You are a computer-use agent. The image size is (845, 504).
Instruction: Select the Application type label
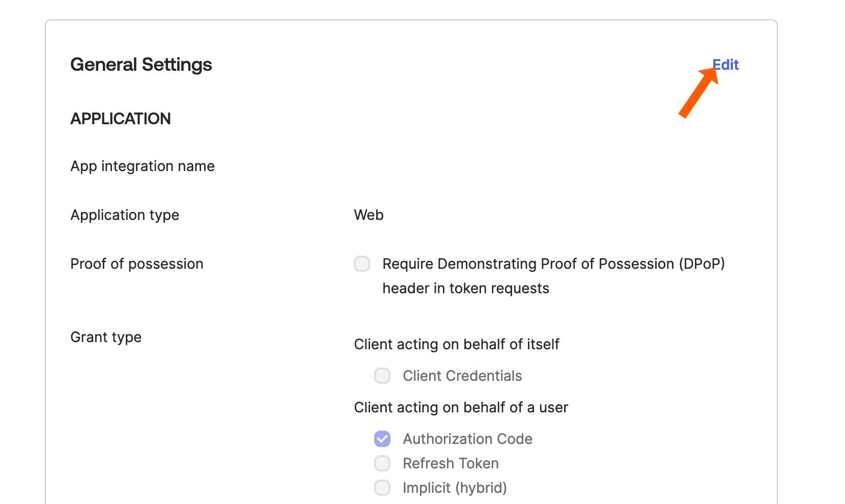pyautogui.click(x=125, y=215)
